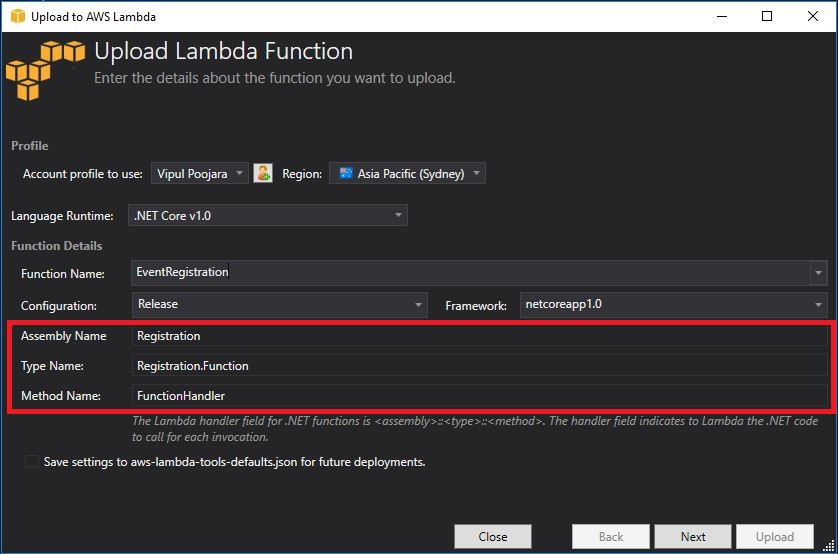
Task: Click the window resize grip corner
Action: click(x=828, y=545)
